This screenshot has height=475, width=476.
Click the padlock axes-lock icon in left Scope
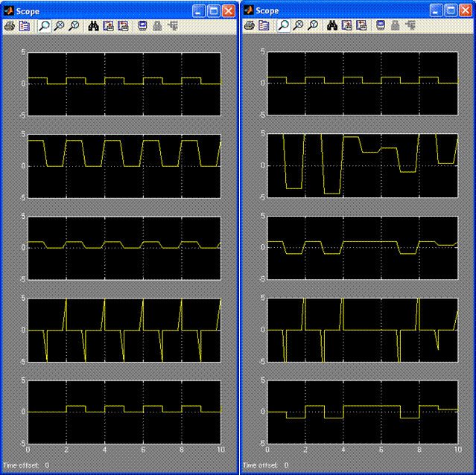157,26
